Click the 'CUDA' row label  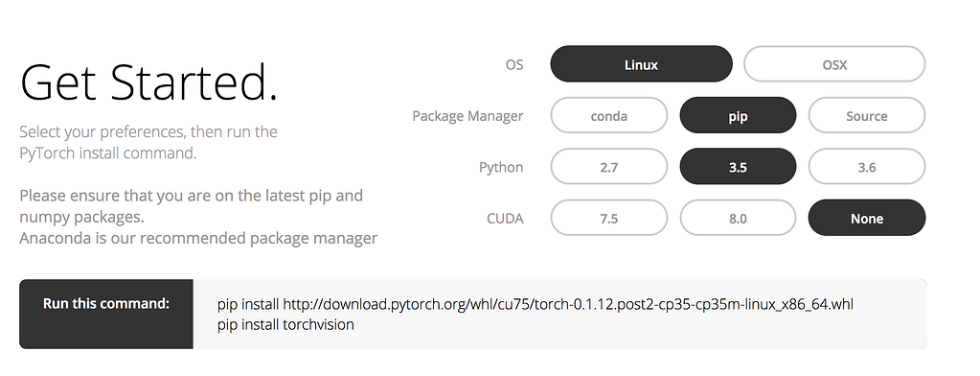point(505,219)
